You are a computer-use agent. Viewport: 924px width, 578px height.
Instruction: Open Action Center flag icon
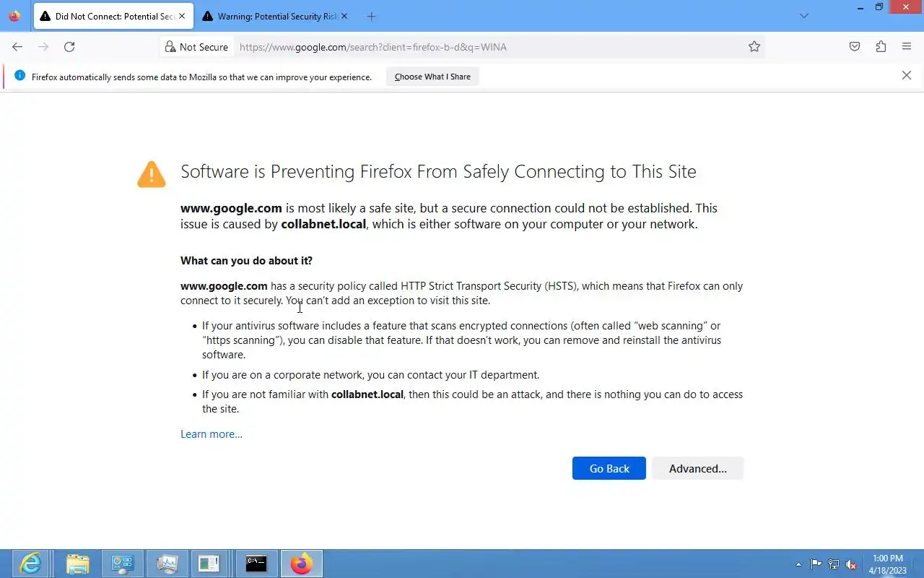pyautogui.click(x=816, y=564)
